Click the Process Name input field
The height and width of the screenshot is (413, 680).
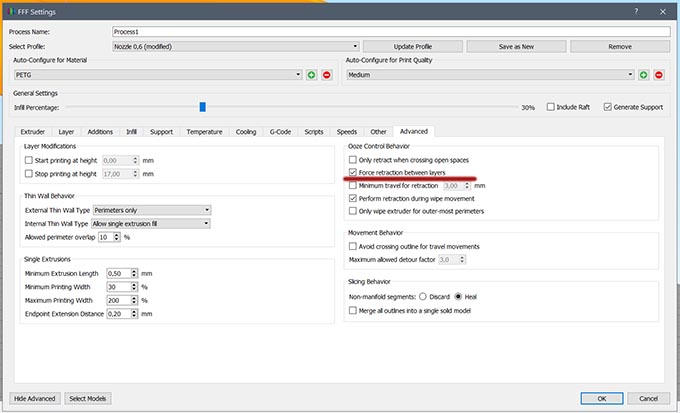391,32
